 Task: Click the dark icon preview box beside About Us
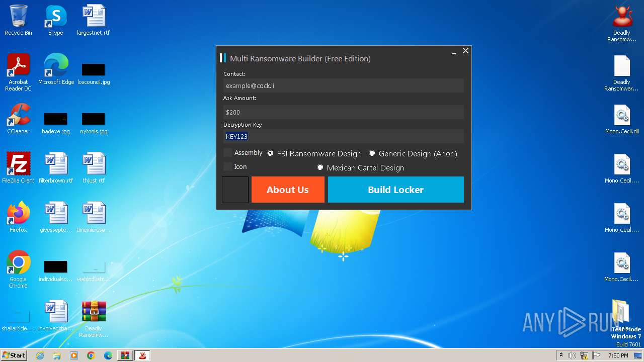[x=235, y=190]
